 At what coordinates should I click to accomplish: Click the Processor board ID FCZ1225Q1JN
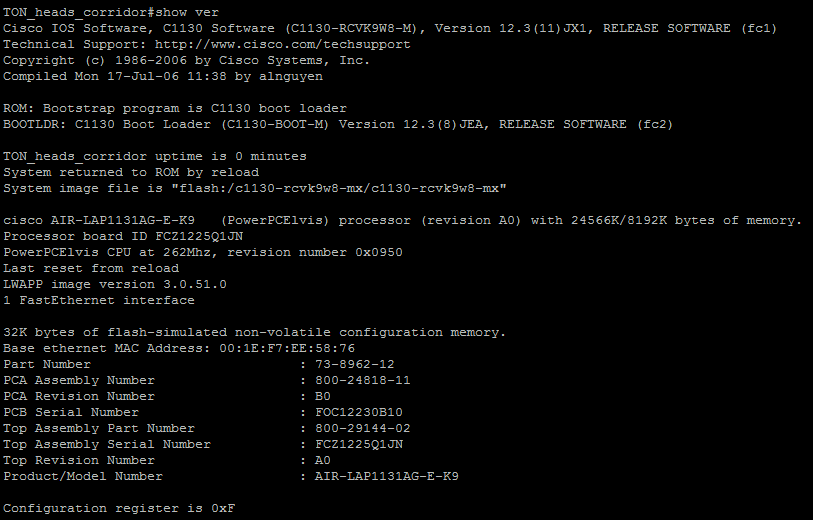tap(123, 236)
